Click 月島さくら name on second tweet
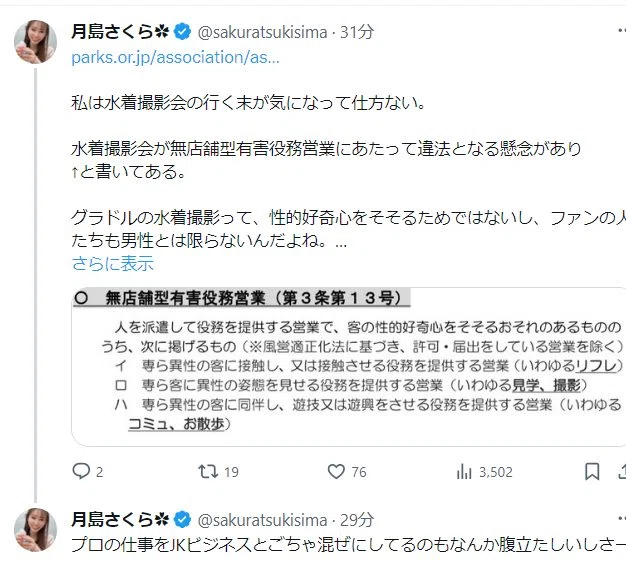The height and width of the screenshot is (561, 626). pyautogui.click(x=120, y=519)
